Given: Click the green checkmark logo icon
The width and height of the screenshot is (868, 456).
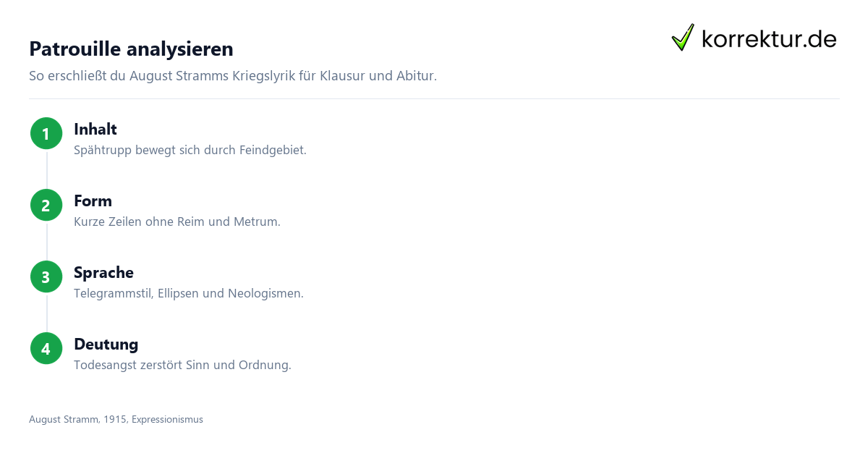Looking at the screenshot, I should click(683, 38).
